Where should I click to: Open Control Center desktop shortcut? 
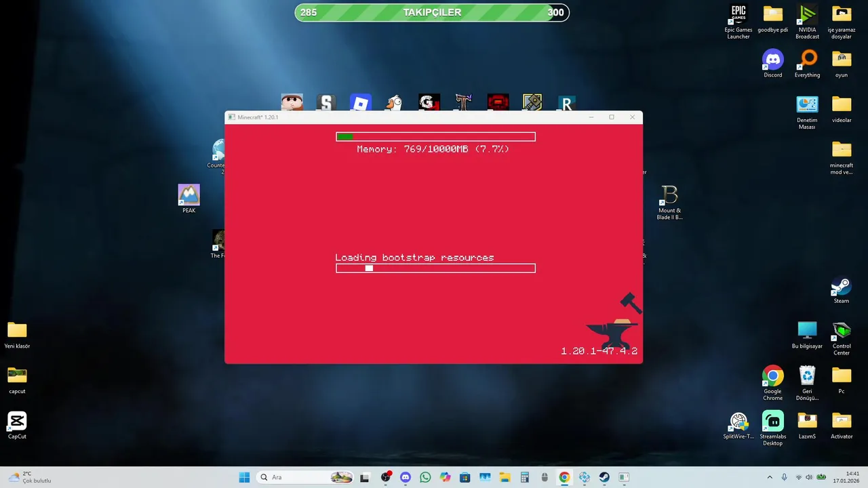click(x=842, y=338)
